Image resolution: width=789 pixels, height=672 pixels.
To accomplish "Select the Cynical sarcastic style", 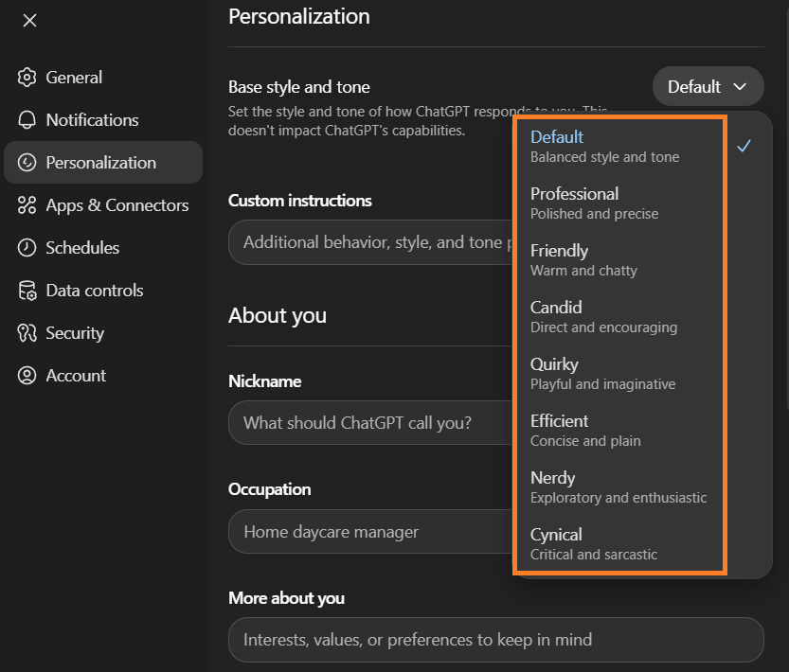I will pos(643,544).
